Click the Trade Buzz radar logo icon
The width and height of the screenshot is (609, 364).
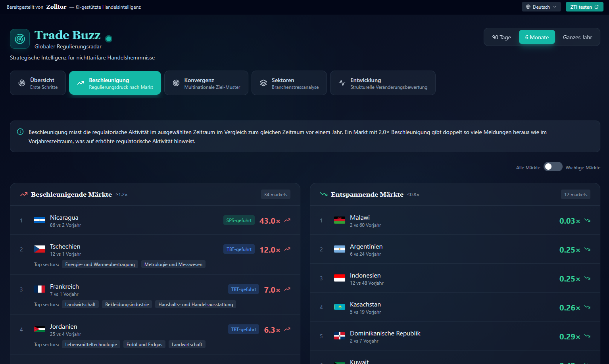tap(19, 38)
